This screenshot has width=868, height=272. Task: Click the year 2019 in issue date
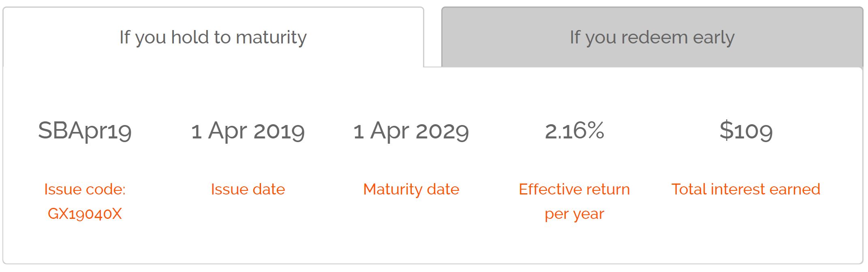tap(279, 131)
